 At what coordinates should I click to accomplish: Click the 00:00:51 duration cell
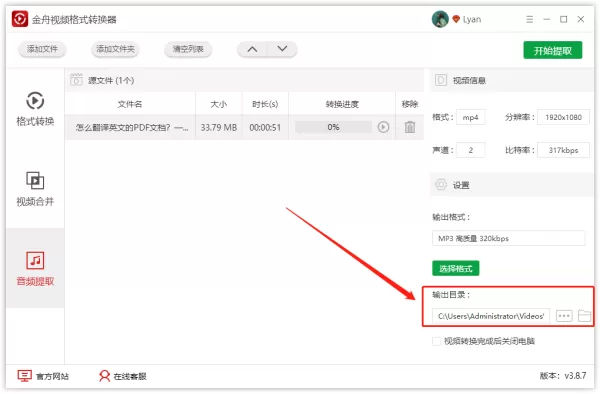coord(265,127)
